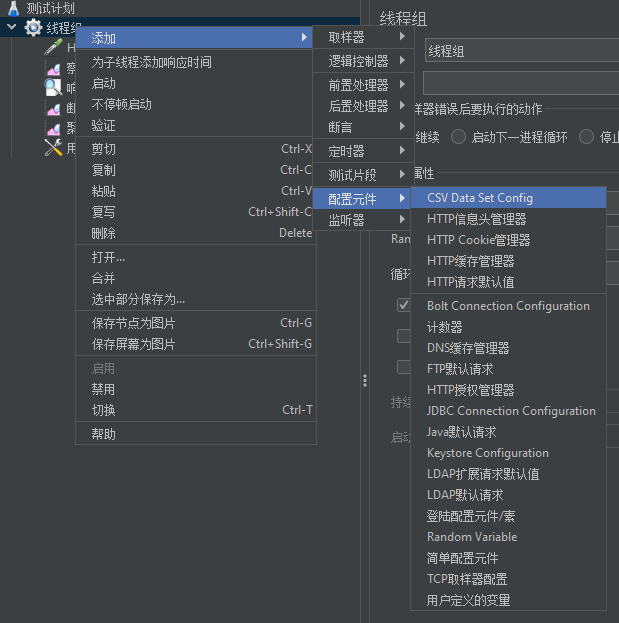Select the 停止 radio button
Image resolution: width=619 pixels, height=623 pixels.
[x=586, y=137]
